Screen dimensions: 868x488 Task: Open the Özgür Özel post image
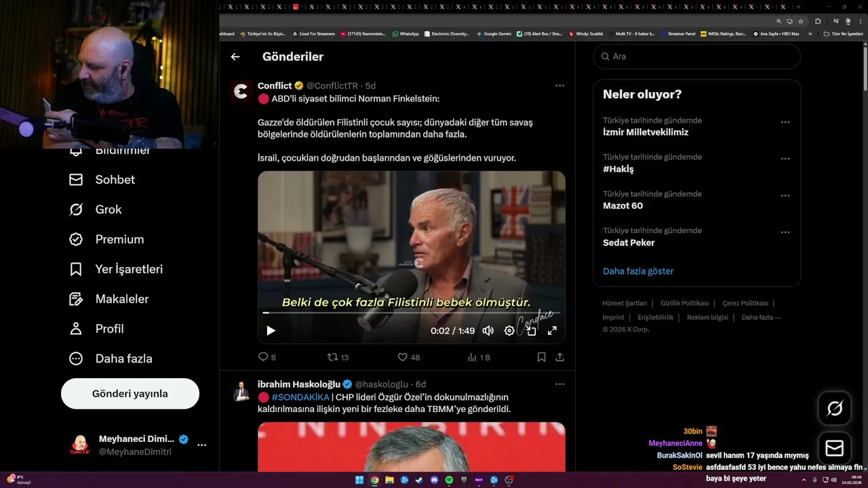pos(411,447)
